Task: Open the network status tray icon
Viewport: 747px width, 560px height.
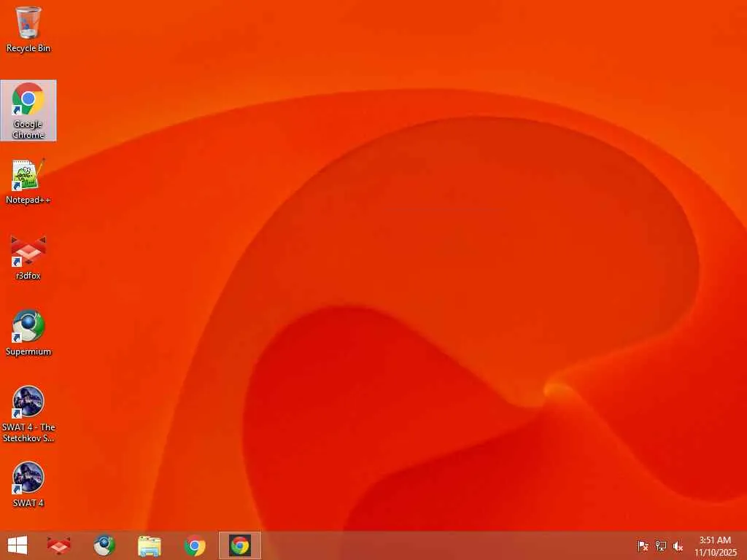Action: pyautogui.click(x=660, y=546)
